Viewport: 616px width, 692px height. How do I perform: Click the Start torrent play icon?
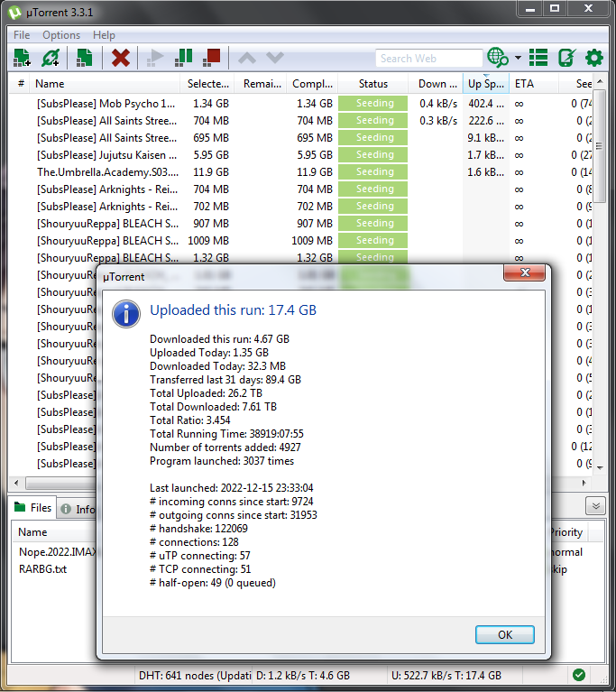click(155, 58)
